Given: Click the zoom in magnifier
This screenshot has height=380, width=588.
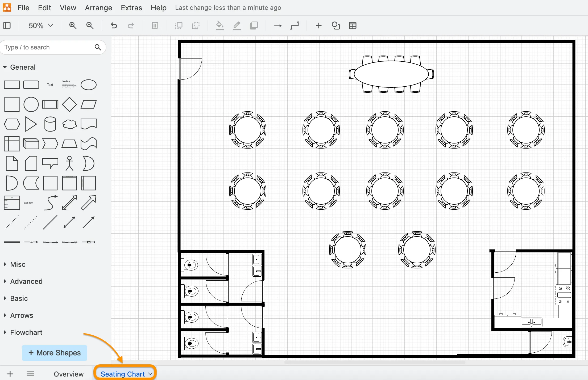Looking at the screenshot, I should tap(73, 26).
